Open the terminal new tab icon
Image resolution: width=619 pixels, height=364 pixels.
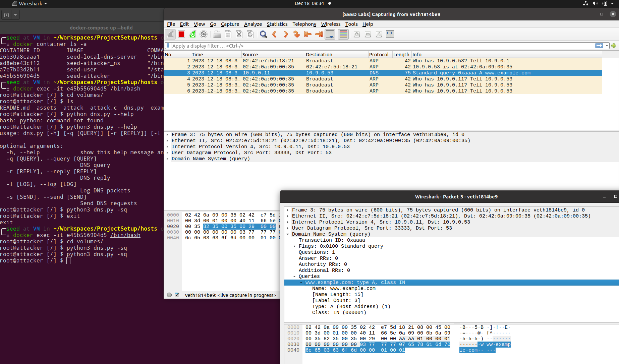tap(6, 15)
